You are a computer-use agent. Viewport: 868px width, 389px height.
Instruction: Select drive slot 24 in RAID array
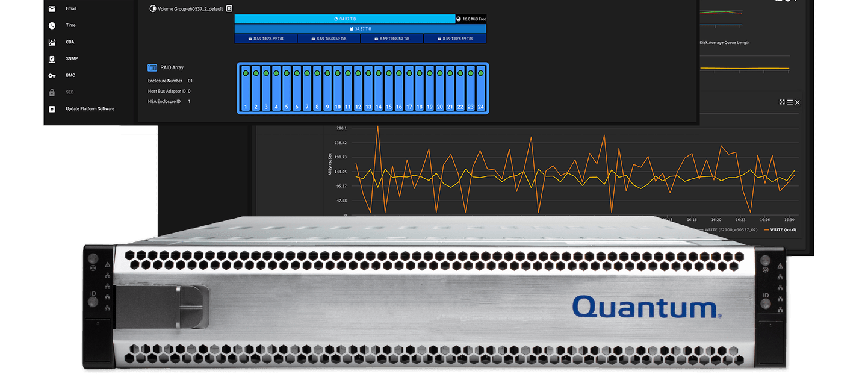481,89
